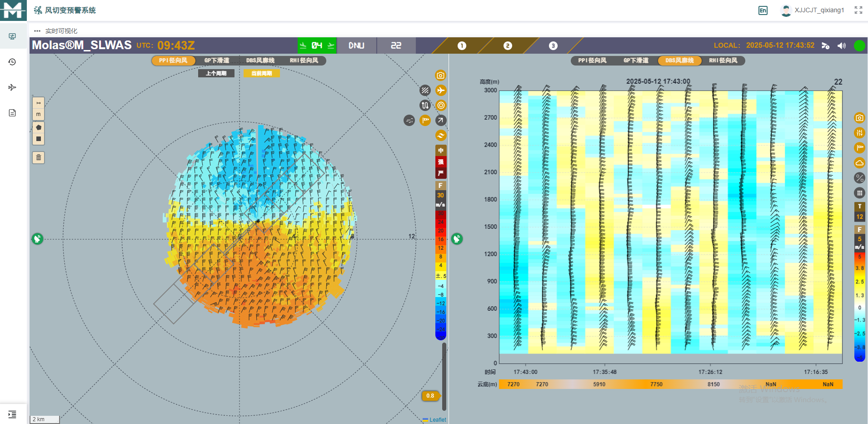Toggle the 强 strong alert level
Screen dimensions: 868x424
click(440, 162)
